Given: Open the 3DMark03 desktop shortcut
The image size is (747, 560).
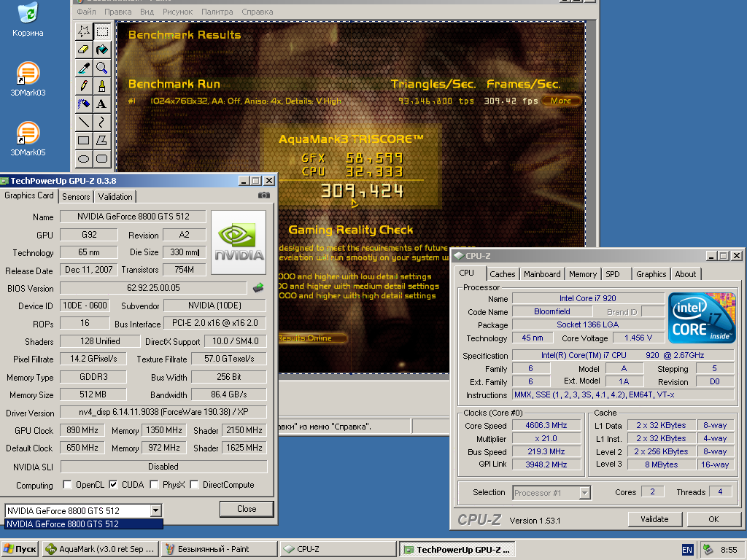Looking at the screenshot, I should 28,79.
